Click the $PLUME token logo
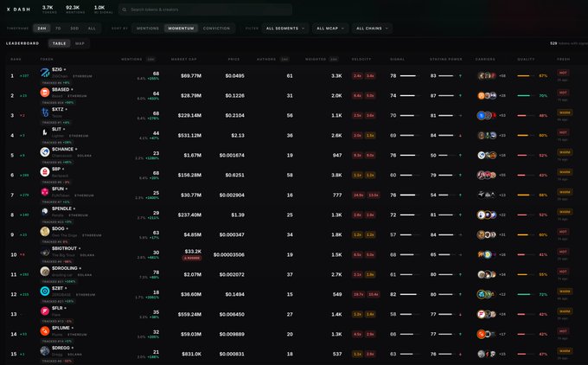 [45, 331]
